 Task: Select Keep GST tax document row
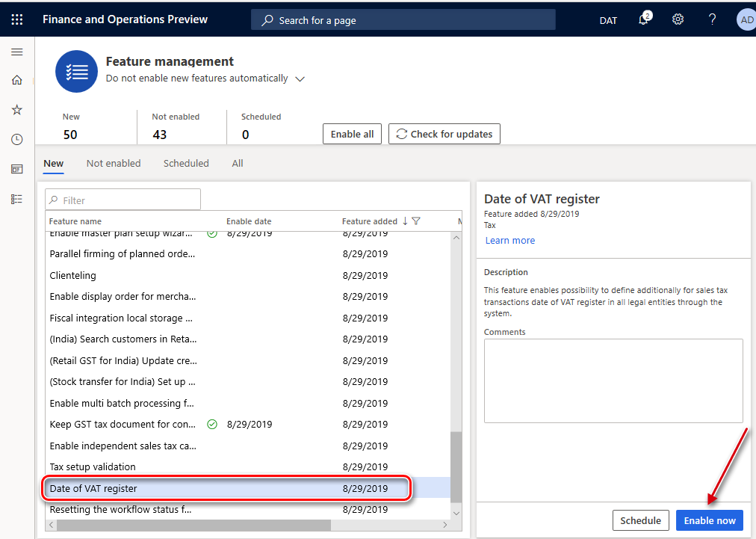point(248,424)
